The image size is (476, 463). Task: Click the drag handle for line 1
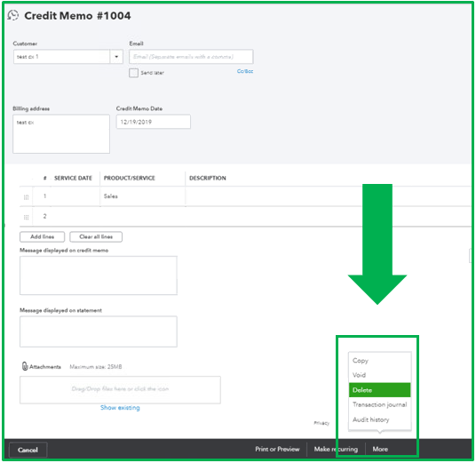click(x=26, y=197)
